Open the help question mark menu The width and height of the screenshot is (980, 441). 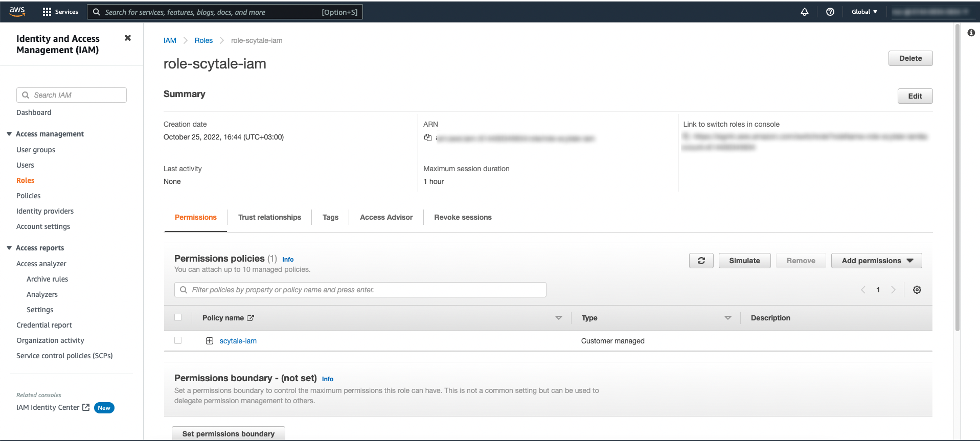(830, 12)
